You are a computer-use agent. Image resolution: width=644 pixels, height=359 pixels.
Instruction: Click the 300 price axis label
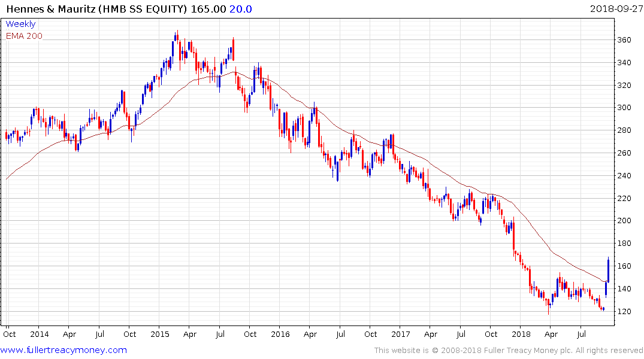624,108
